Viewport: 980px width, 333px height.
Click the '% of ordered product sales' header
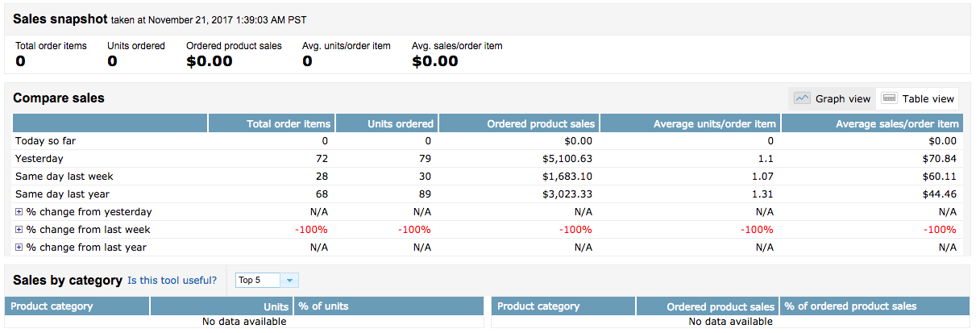pyautogui.click(x=851, y=306)
